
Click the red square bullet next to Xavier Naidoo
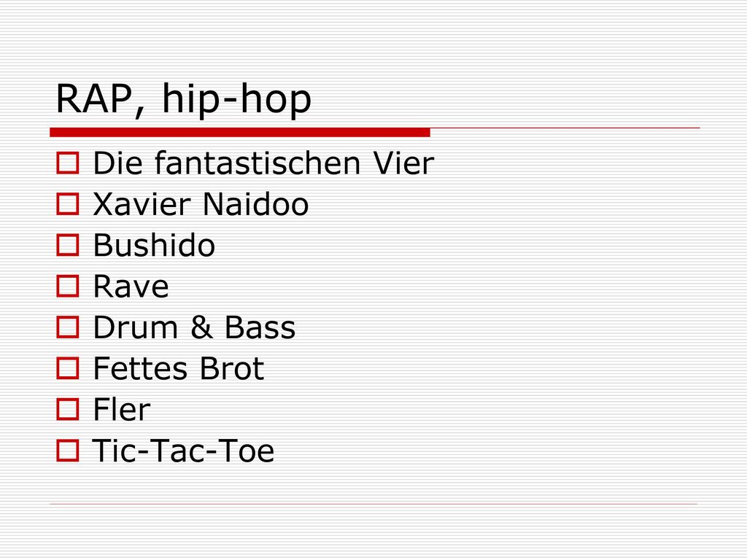(68, 204)
